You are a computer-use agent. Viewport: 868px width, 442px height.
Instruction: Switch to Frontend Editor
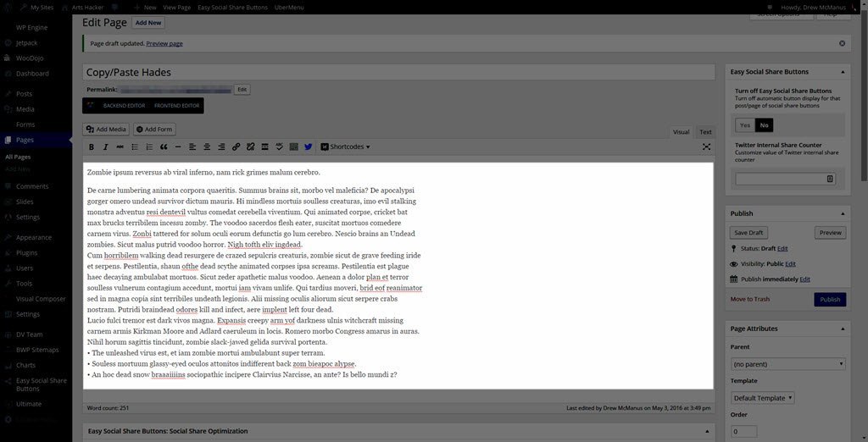pos(176,106)
